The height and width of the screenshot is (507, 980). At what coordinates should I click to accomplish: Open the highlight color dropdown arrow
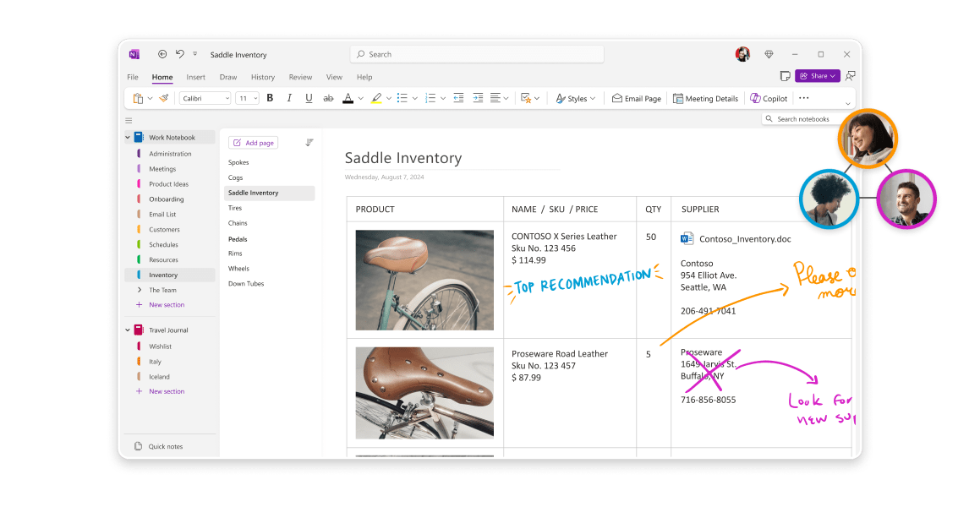(389, 99)
